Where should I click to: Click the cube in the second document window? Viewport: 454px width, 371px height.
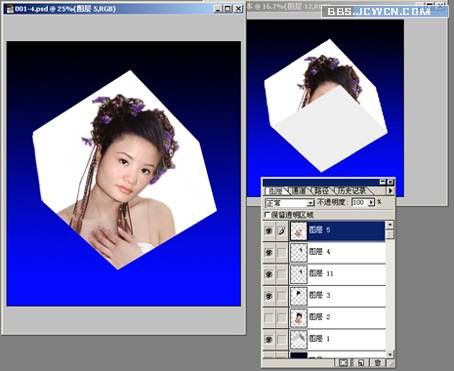point(326,106)
